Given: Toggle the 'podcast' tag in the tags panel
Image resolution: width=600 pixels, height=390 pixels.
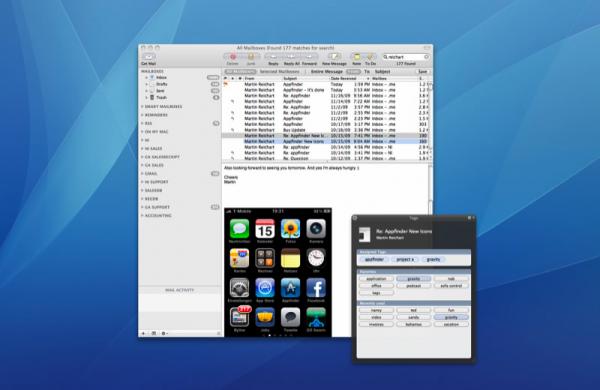Looking at the screenshot, I should click(414, 286).
